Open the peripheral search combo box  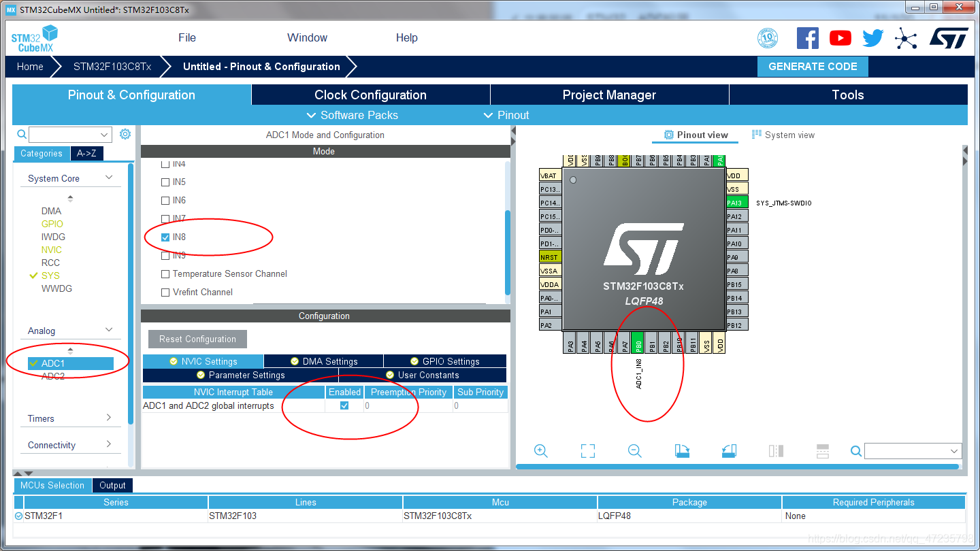[x=70, y=135]
